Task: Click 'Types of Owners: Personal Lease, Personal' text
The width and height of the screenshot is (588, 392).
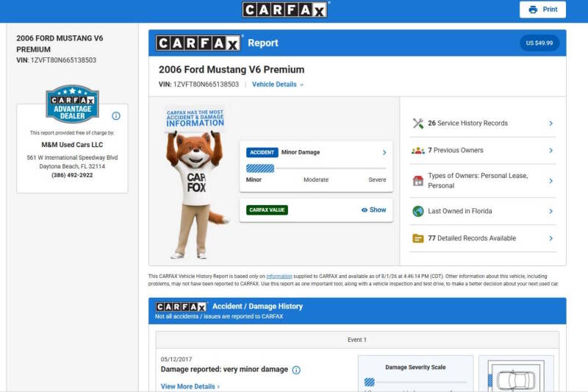Action: [x=478, y=181]
